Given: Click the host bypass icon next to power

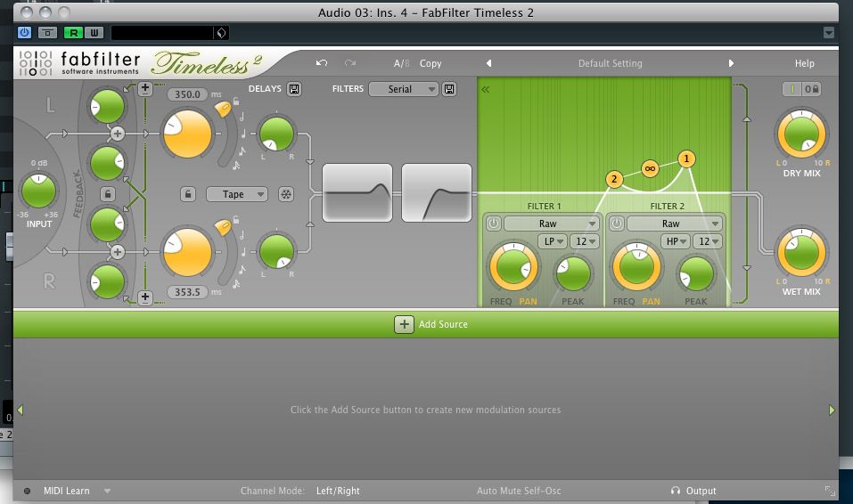Looking at the screenshot, I should (47, 33).
